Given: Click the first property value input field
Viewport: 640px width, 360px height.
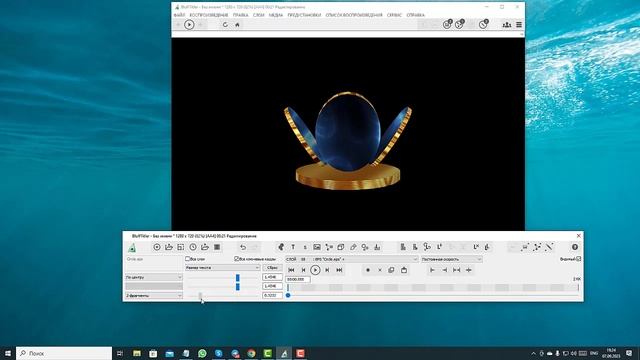Looking at the screenshot, I should (x=272, y=277).
